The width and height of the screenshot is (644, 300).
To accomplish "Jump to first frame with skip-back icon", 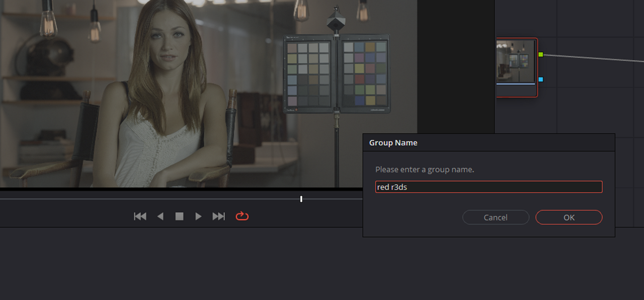I will coord(140,216).
